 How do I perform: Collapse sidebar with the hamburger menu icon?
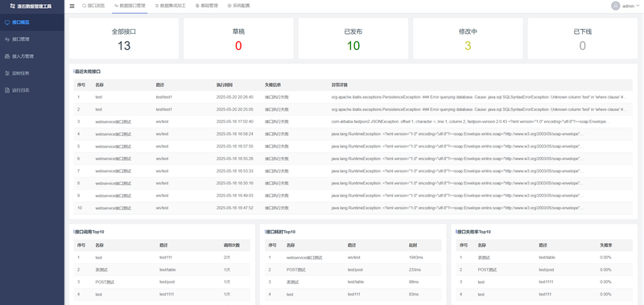coord(72,6)
